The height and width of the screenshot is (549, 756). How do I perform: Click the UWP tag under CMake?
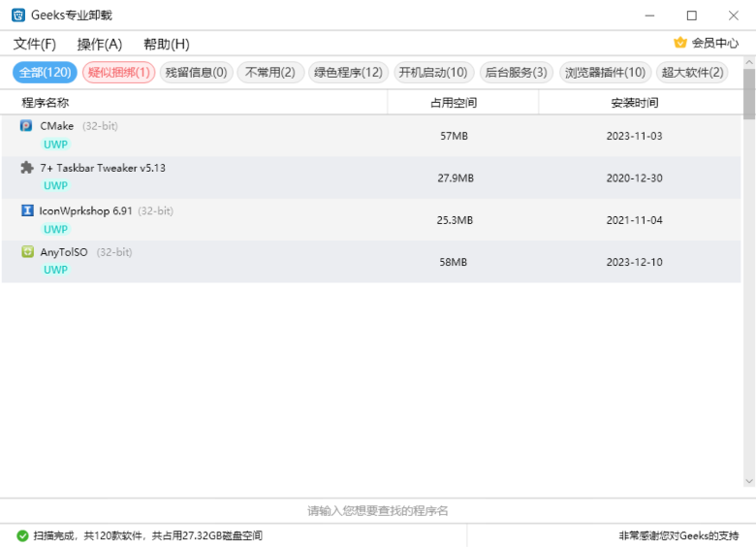coord(55,145)
